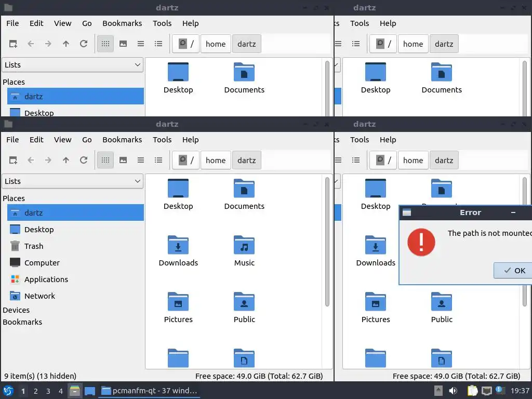Open Help menu in upper-right window
This screenshot has width=532, height=399.
(388, 23)
